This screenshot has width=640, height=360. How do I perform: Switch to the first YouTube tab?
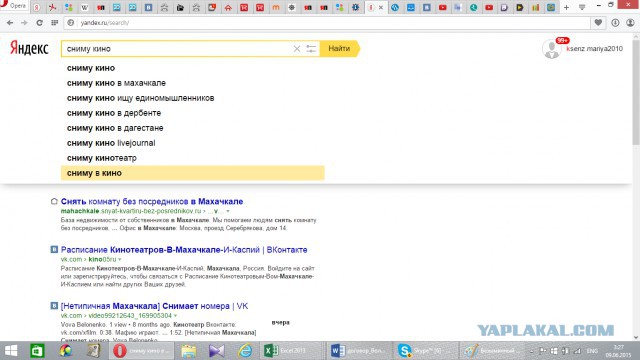[x=442, y=7]
